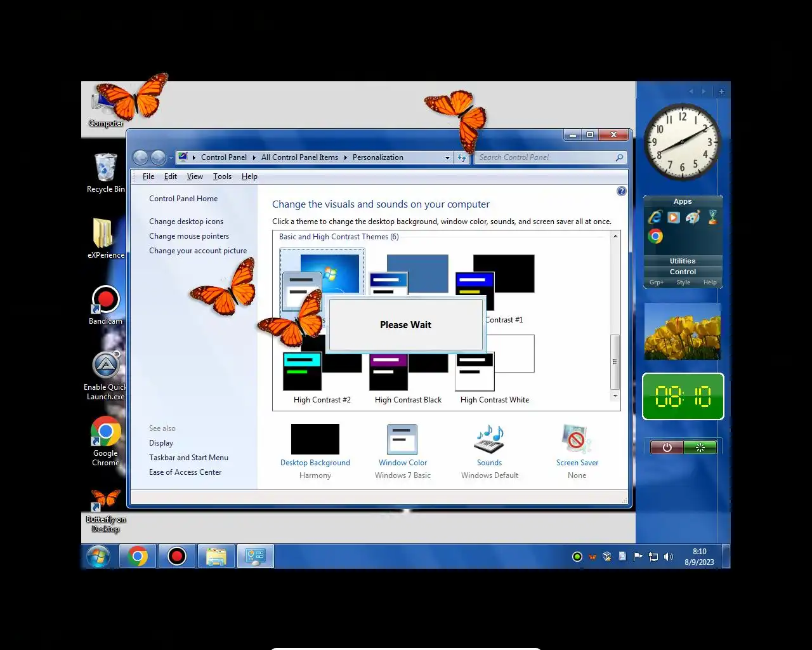This screenshot has height=650, width=812.
Task: Open the Display link under See also
Action: click(161, 443)
